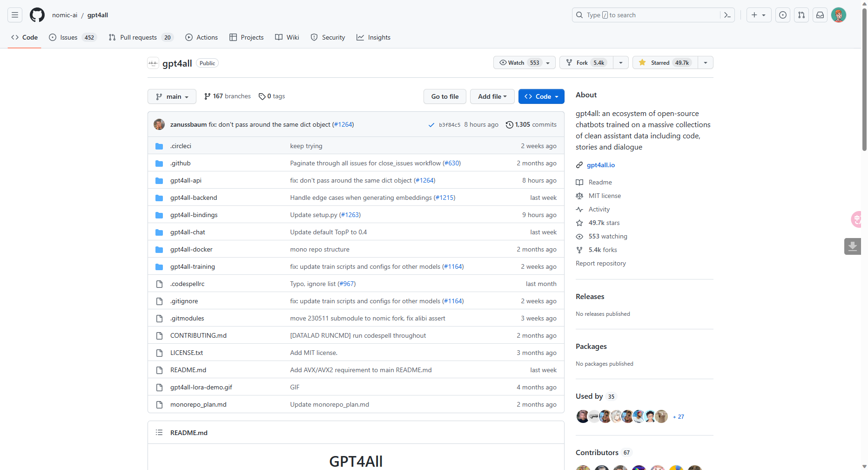Viewport: 868px width, 470px height.
Task: Open the user profile avatar menu
Action: (x=839, y=15)
